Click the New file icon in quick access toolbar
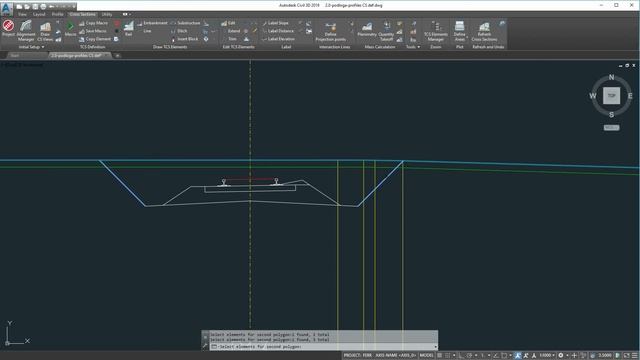Viewport: 640px width, 360px height. click(x=19, y=7)
